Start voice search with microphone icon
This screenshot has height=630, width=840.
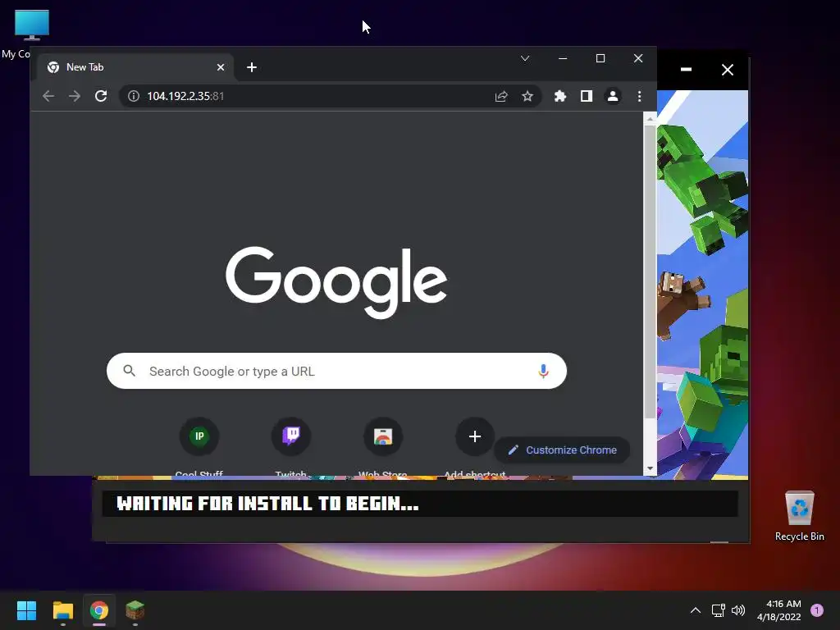[x=543, y=371]
